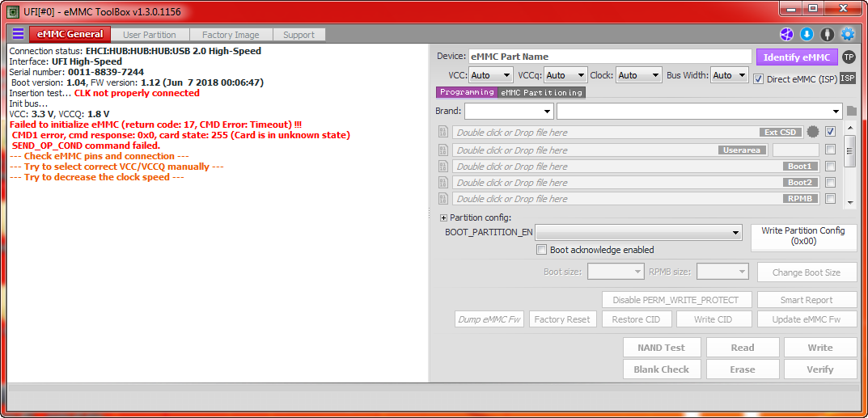
Task: Open the VCCq voltage dropdown
Action: tap(565, 75)
